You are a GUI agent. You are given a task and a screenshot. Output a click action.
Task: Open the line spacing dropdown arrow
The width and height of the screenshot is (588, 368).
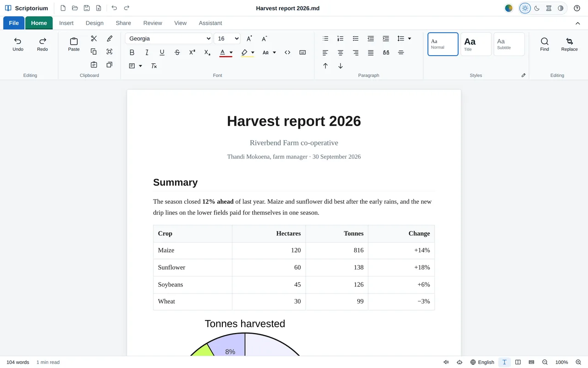point(409,39)
